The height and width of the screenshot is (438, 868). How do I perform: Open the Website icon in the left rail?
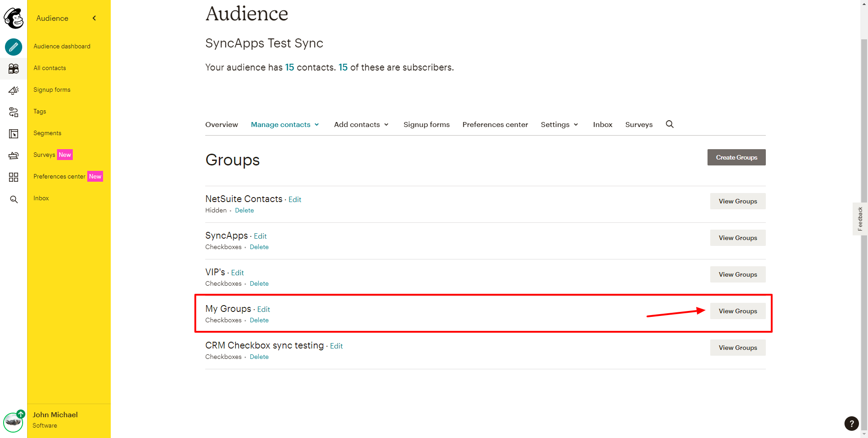(14, 134)
